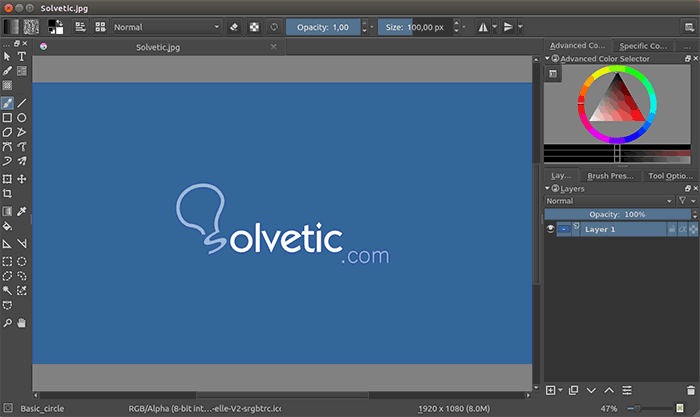Expand the add layer dropdown arrow
700x417 pixels.
(x=560, y=391)
